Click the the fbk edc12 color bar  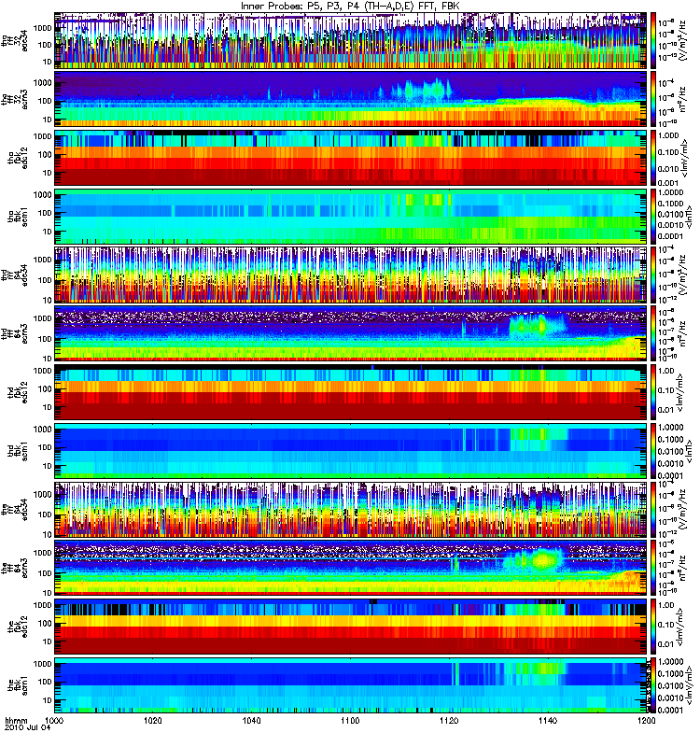click(x=653, y=627)
